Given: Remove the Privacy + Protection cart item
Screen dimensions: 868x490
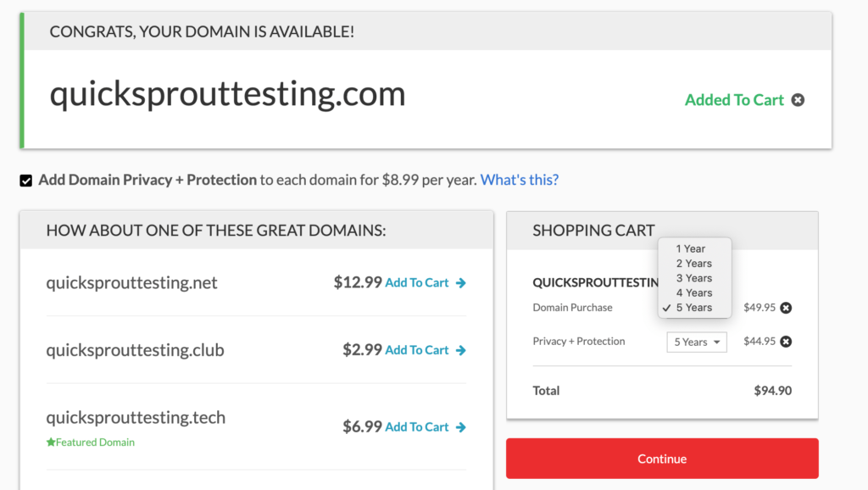Looking at the screenshot, I should pyautogui.click(x=786, y=342).
